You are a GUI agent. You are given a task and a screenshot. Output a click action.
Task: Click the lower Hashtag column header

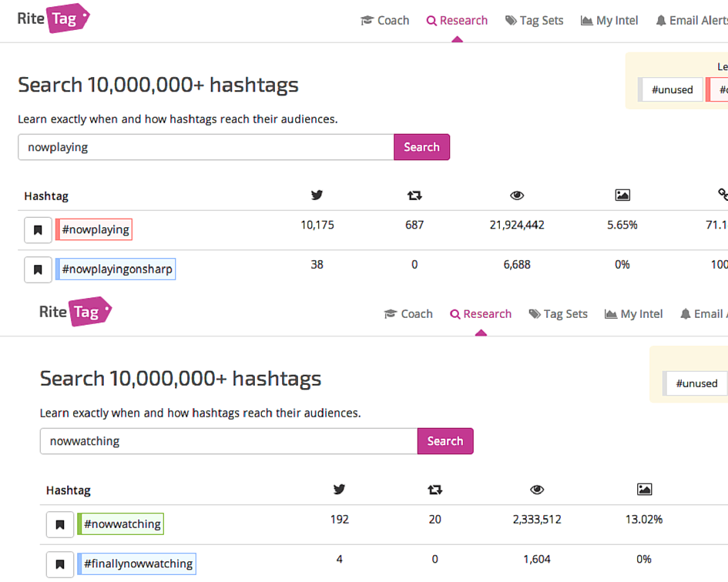(x=69, y=490)
